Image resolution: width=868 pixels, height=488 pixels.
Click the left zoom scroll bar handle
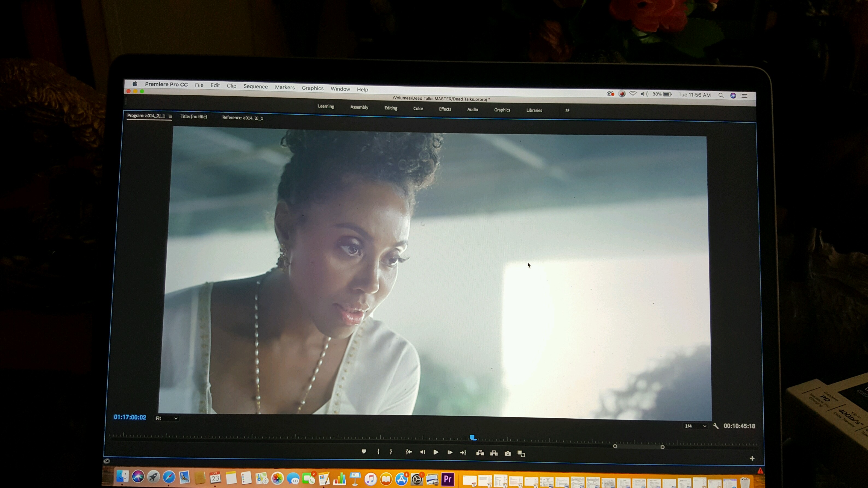(x=615, y=446)
